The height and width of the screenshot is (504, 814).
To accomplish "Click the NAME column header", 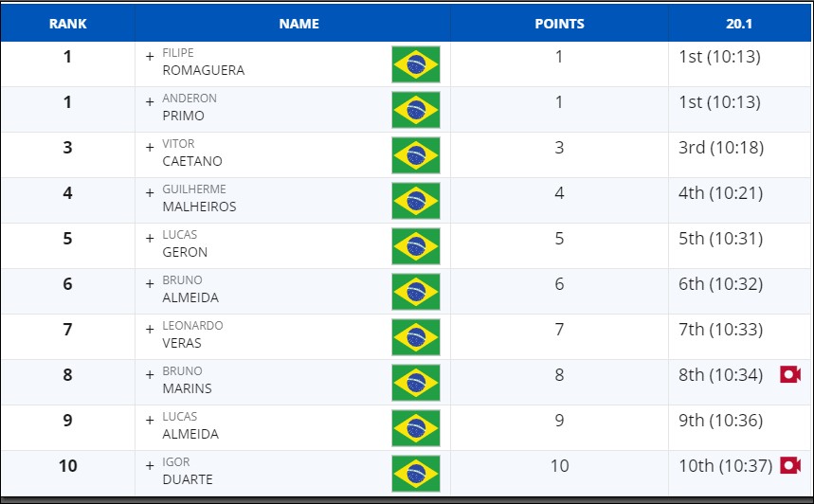I will tap(299, 24).
